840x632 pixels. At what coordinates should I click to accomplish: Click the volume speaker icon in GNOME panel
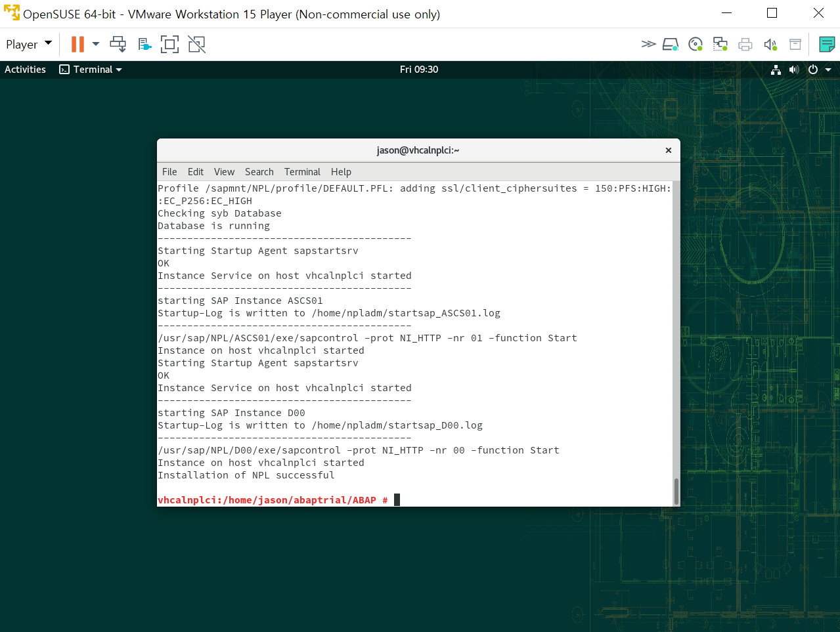coord(794,70)
